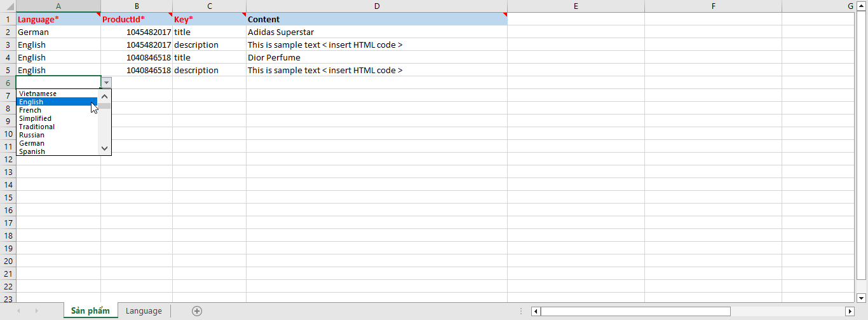
Task: Choose English from the dropdown list
Action: click(x=57, y=102)
